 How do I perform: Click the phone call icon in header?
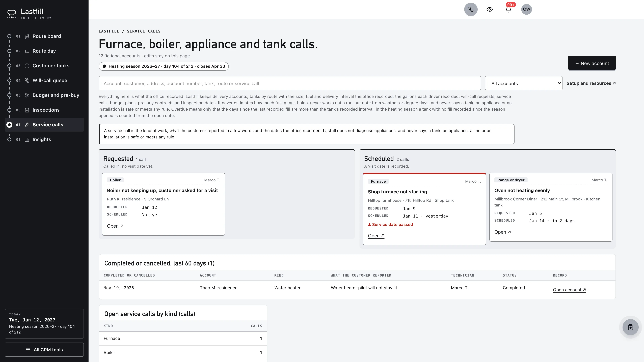[471, 9]
